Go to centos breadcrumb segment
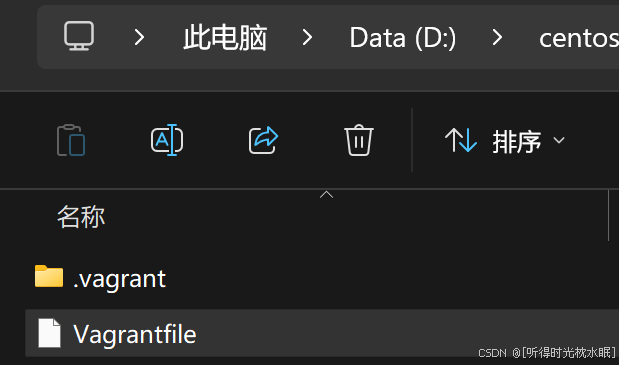Screen dimensions: 619x365 [x=579, y=39]
